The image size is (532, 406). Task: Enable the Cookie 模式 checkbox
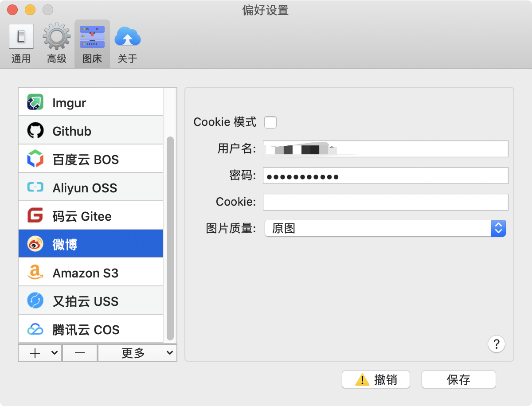(x=270, y=122)
